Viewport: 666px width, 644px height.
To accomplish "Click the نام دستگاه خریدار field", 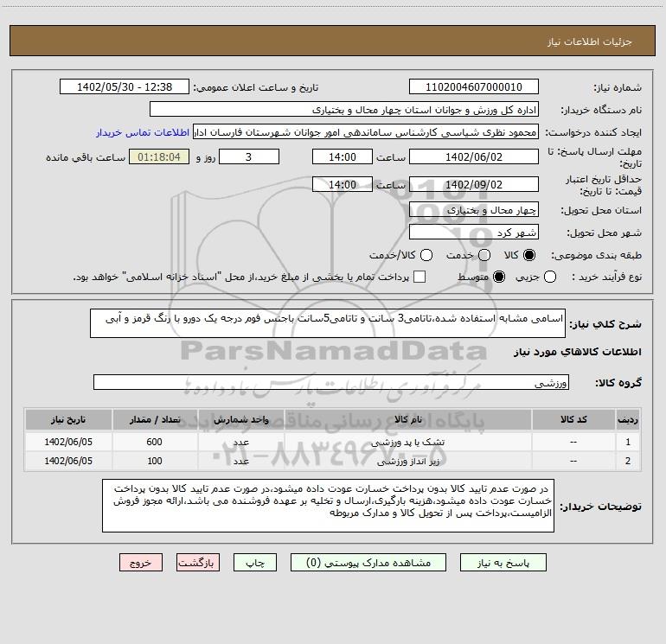I will click(344, 110).
